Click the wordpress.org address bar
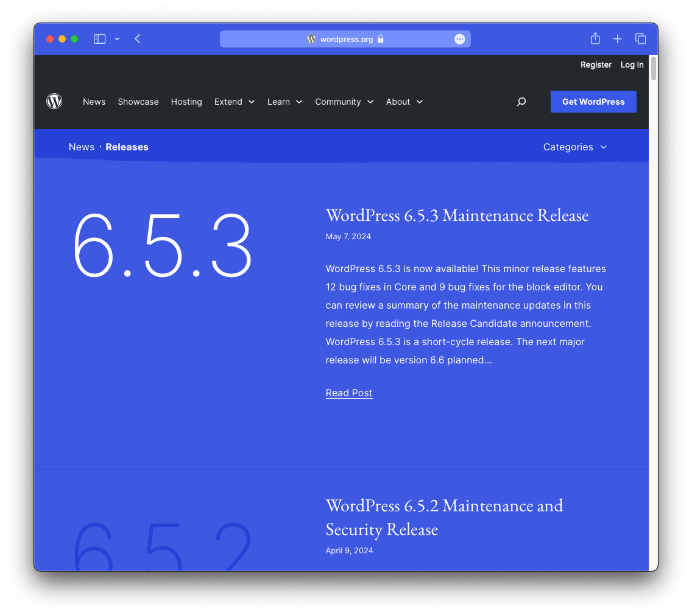Screen dimensions: 692x616 pyautogui.click(x=346, y=40)
